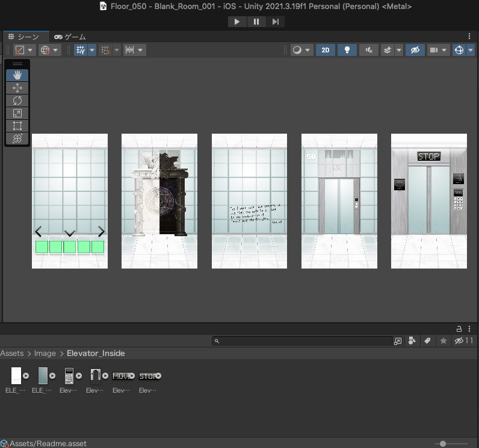Open the draw mode shading dropdown
The height and width of the screenshot is (448, 479).
coord(301,51)
